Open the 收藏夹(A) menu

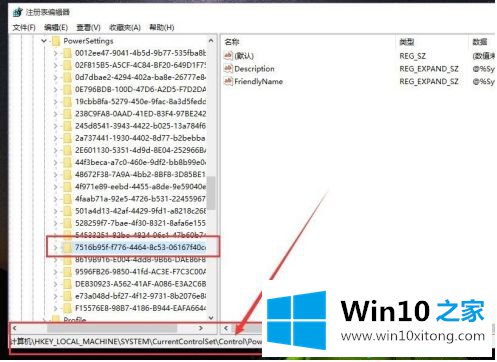(125, 27)
